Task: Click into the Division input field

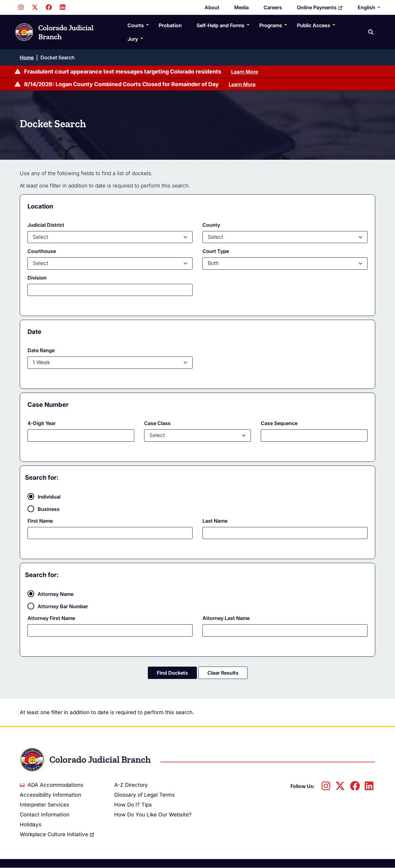Action: pos(110,290)
